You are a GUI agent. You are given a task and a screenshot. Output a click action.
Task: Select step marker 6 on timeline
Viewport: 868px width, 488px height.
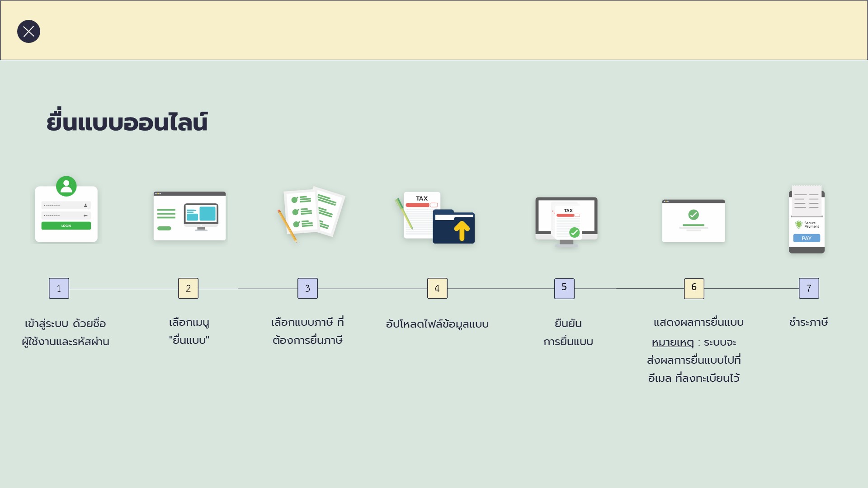pyautogui.click(x=694, y=288)
